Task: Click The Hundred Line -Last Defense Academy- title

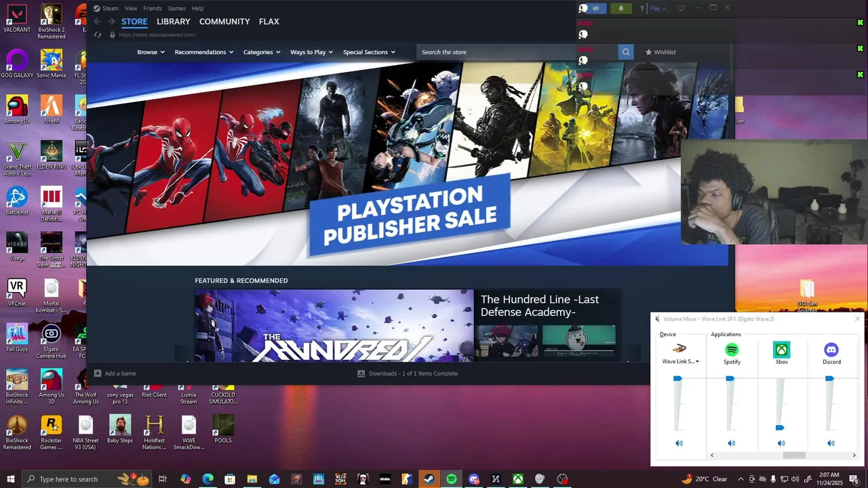Action: tap(540, 306)
